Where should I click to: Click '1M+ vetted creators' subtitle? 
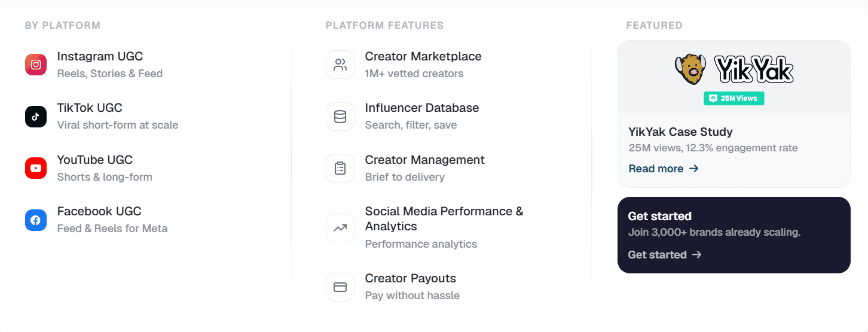414,74
